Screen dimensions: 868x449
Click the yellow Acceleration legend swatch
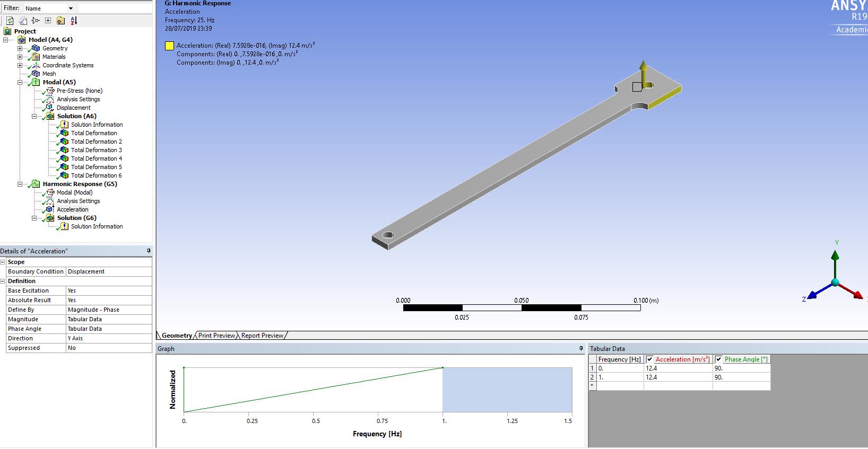[169, 46]
